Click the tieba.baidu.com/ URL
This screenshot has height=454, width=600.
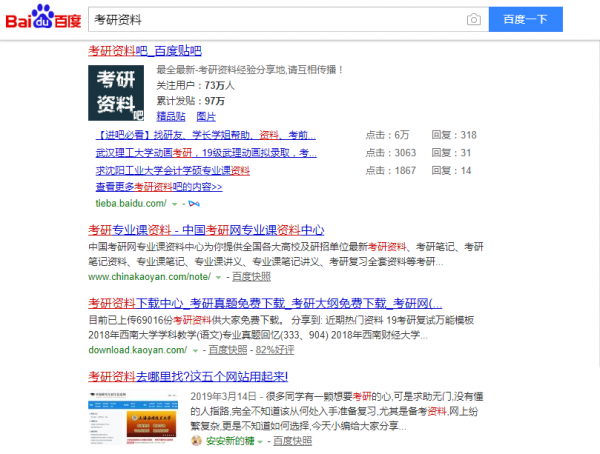coord(131,203)
